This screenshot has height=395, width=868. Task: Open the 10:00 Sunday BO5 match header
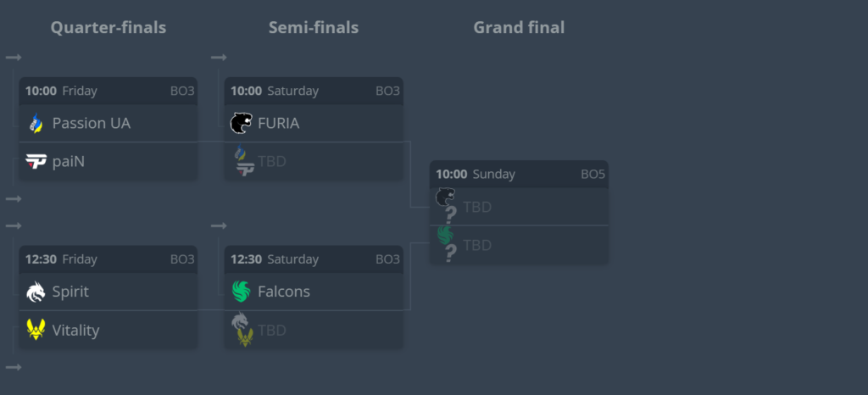point(519,174)
